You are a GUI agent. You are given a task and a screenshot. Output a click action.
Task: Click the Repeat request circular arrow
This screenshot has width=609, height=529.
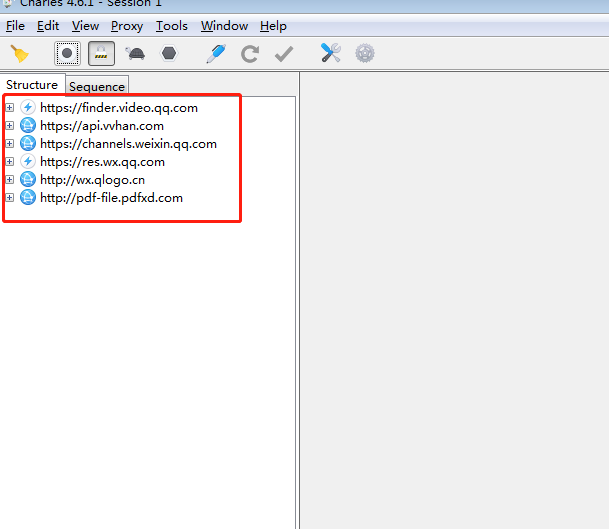tap(250, 54)
